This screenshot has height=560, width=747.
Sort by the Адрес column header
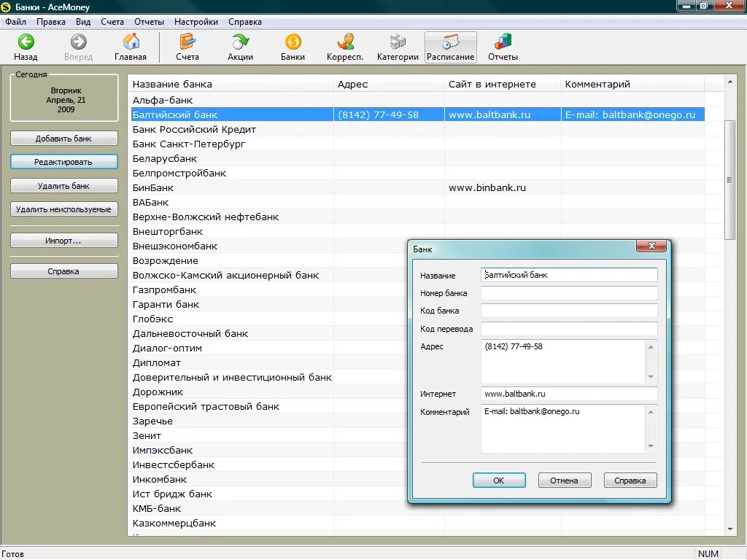(x=389, y=85)
